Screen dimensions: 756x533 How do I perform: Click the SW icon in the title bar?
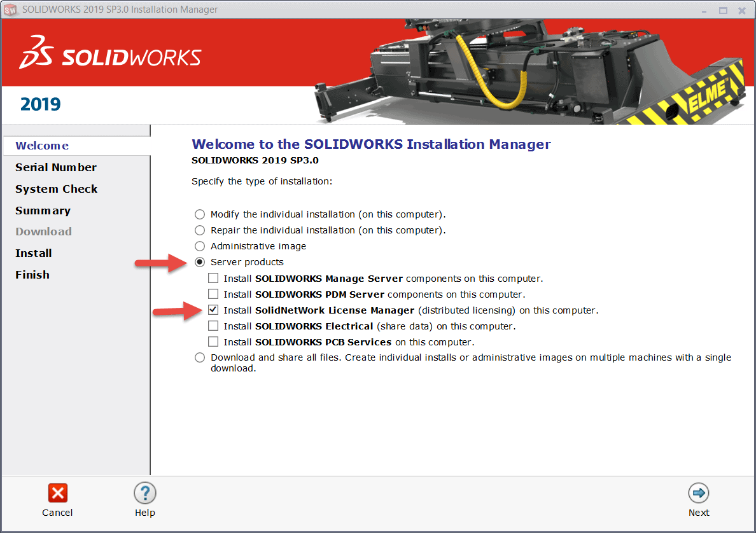coord(10,10)
